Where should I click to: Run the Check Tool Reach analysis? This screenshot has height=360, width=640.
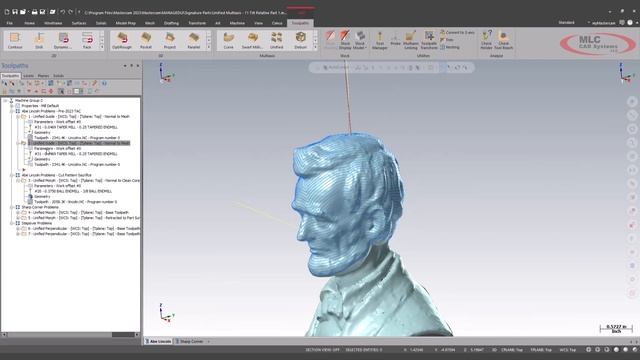(504, 40)
